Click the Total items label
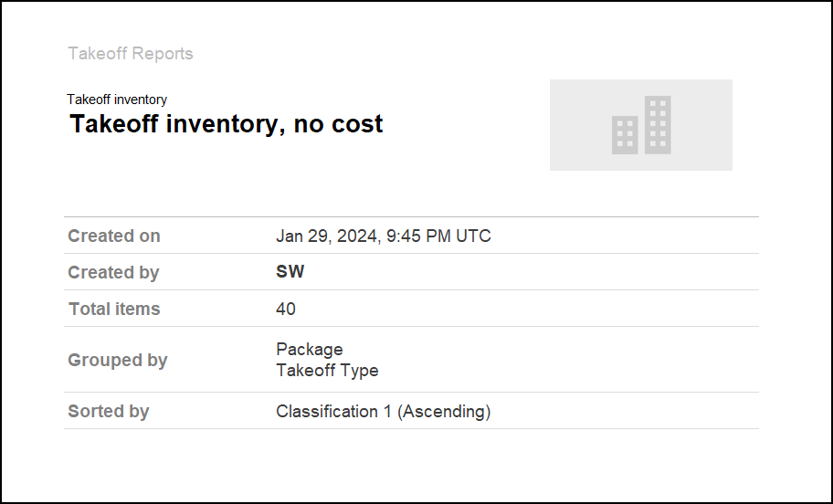Image resolution: width=833 pixels, height=504 pixels. point(114,309)
